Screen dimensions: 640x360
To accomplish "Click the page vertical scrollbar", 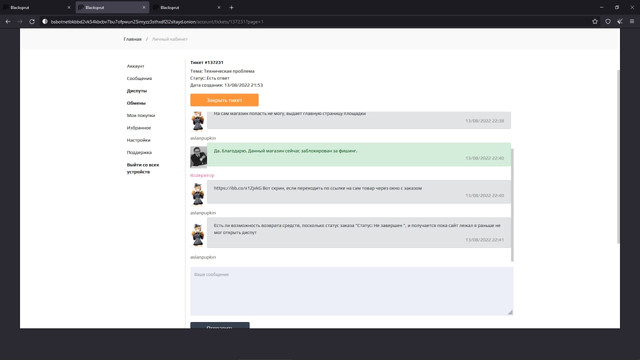I will 618,157.
